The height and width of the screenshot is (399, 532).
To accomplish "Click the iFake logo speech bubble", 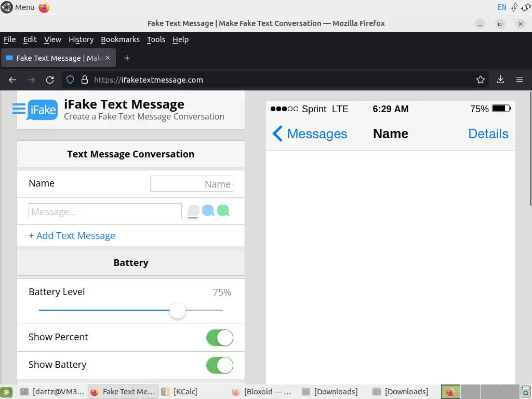I will pyautogui.click(x=43, y=110).
